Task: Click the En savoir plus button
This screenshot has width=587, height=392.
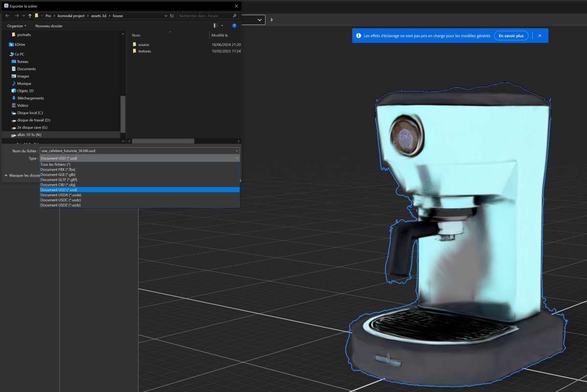Action: [x=511, y=36]
